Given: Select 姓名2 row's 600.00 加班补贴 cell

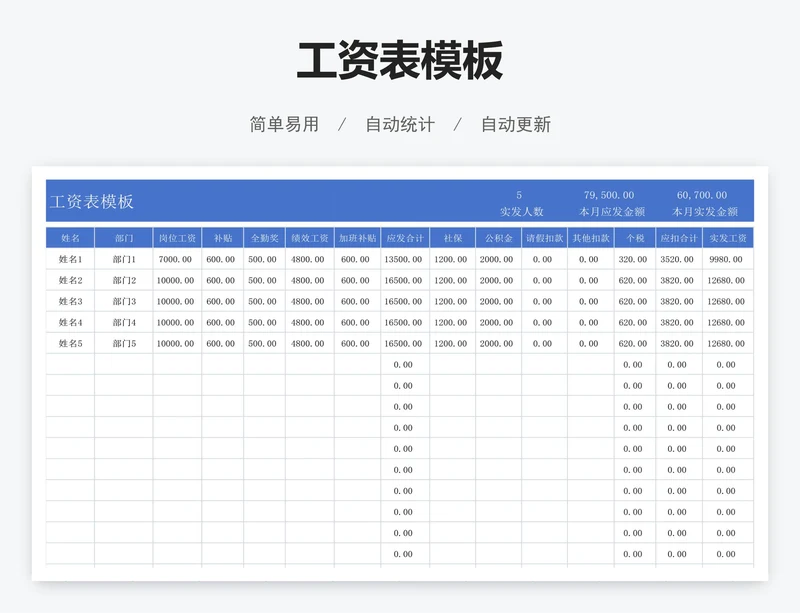Looking at the screenshot, I should [x=358, y=280].
